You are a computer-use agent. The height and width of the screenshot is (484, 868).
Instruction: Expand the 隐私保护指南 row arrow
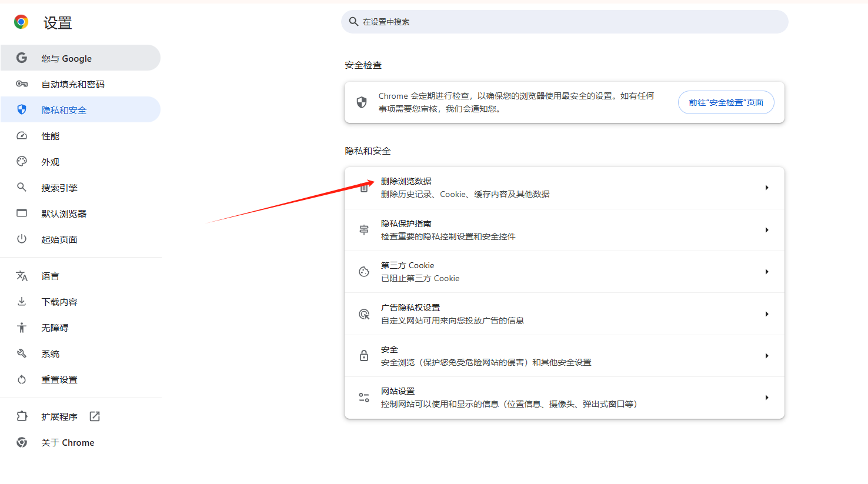[767, 230]
